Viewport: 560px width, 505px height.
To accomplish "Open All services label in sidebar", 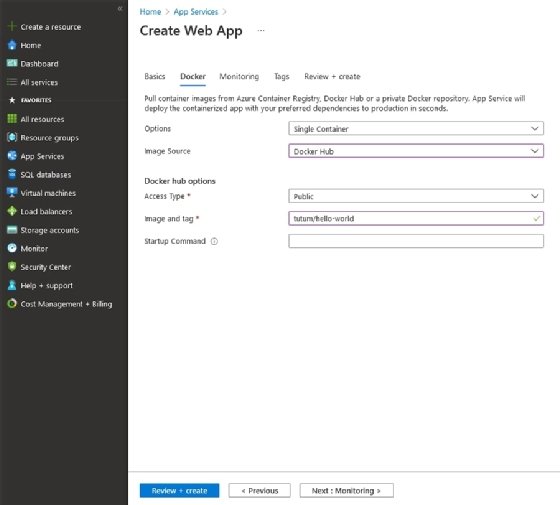I will (x=39, y=82).
